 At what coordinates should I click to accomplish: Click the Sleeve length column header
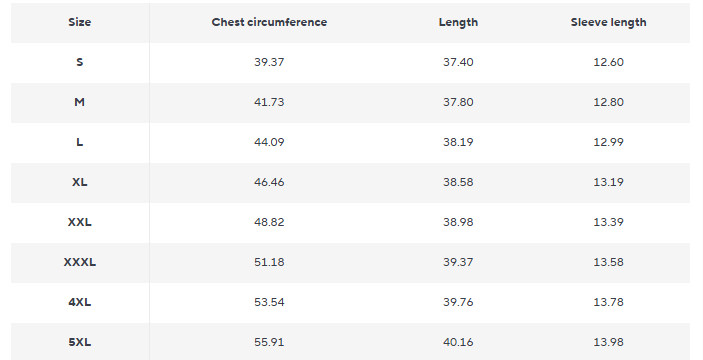(608, 22)
